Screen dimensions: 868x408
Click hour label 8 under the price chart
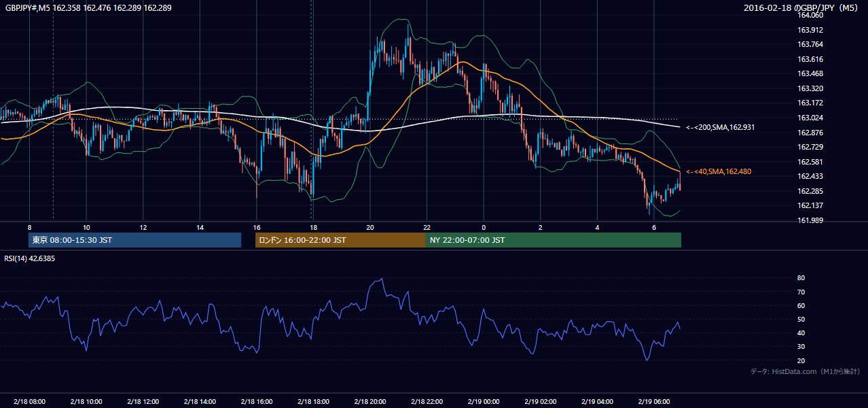(29, 227)
